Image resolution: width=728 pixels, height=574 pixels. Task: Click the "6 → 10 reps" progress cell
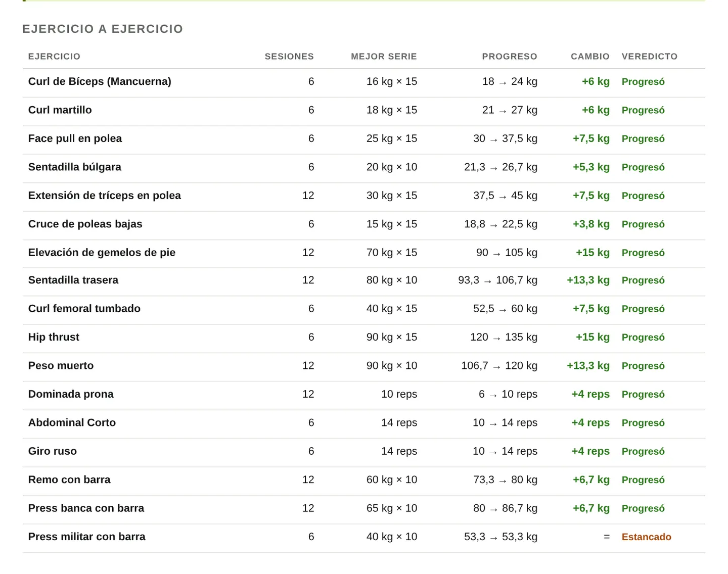[508, 394]
